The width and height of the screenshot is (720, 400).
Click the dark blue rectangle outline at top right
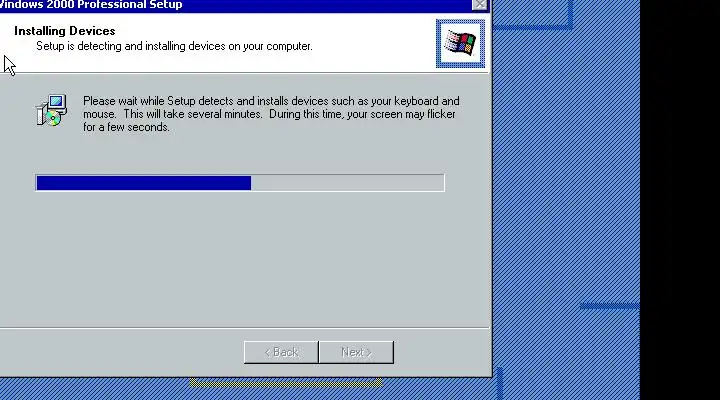[x=533, y=15]
